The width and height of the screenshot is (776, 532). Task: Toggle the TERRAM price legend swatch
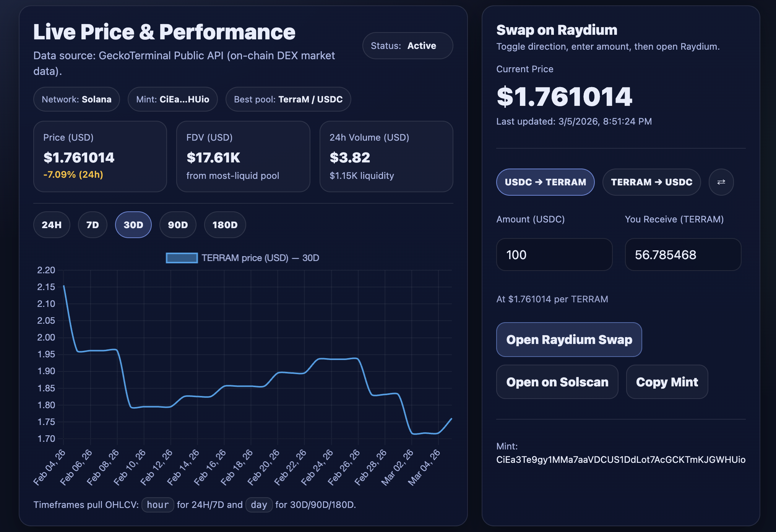coord(182,258)
